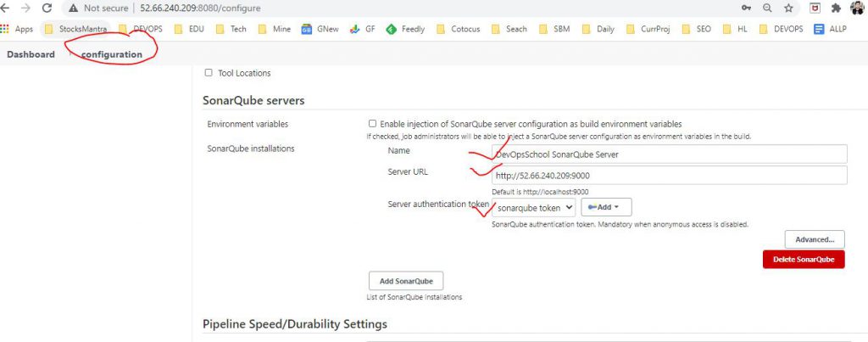Click the saved password key icon
This screenshot has width=868, height=342.
[746, 8]
